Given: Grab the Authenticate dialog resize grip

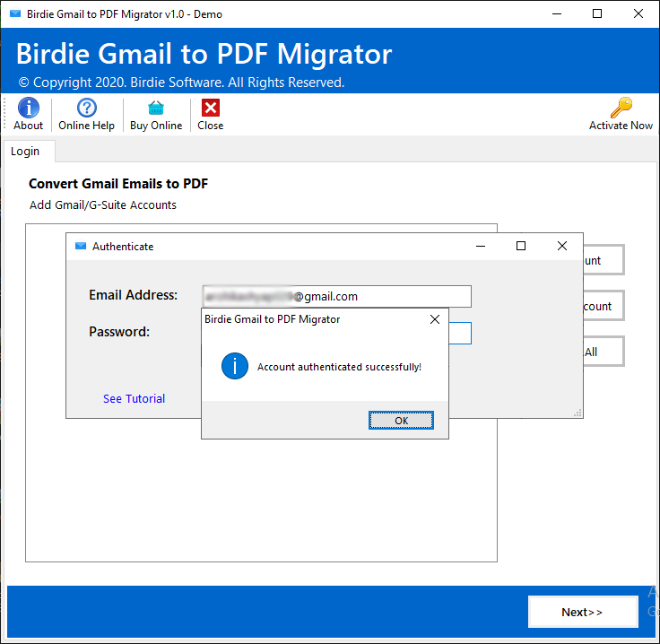Looking at the screenshot, I should [577, 413].
